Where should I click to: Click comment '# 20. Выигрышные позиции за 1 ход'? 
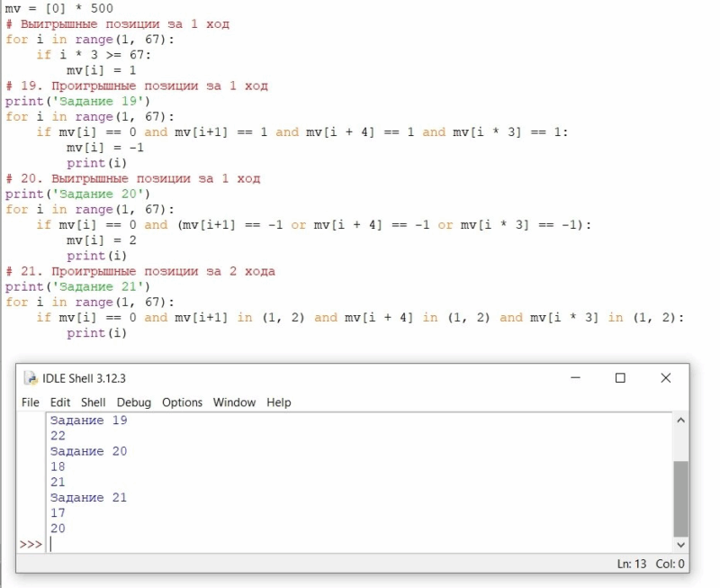pyautogui.click(x=132, y=178)
